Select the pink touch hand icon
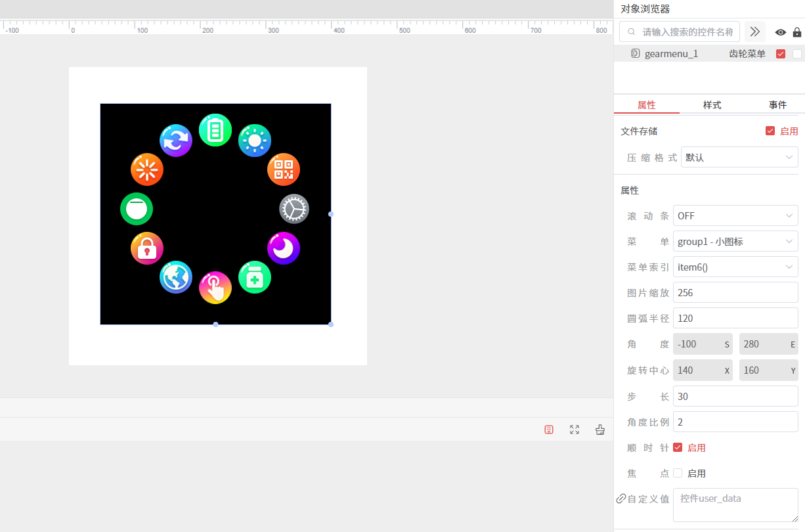This screenshot has width=805, height=532. point(215,288)
